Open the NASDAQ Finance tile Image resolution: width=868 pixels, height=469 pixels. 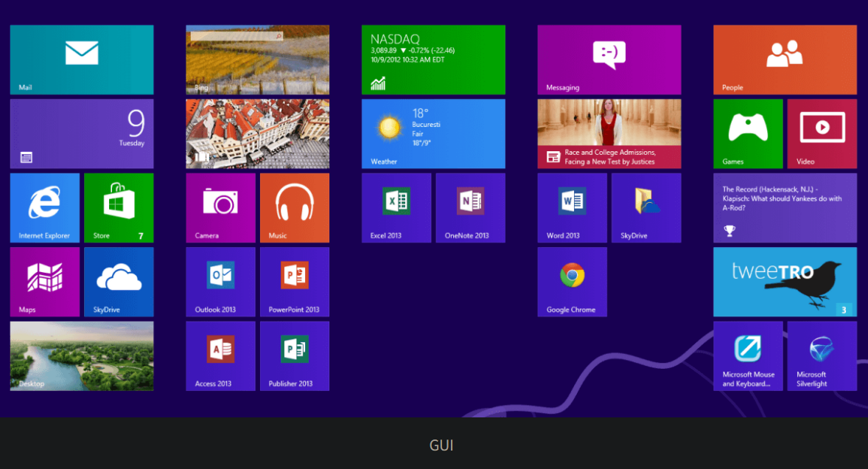(433, 60)
